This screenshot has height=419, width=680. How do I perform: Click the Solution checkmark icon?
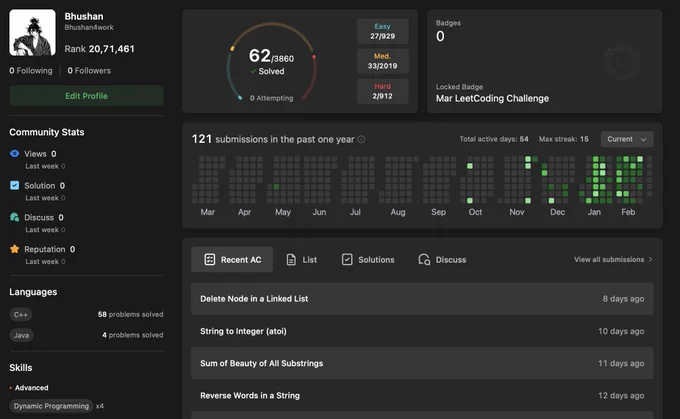14,185
